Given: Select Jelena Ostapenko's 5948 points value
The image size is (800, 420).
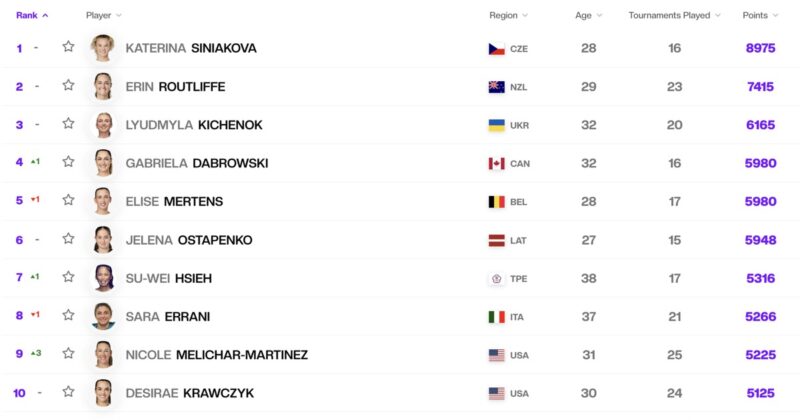Looking at the screenshot, I should point(760,240).
